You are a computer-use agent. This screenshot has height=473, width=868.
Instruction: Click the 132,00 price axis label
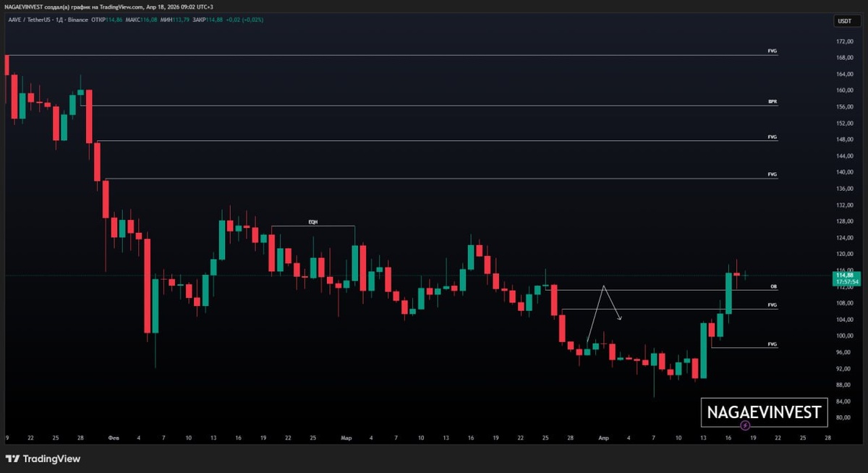point(844,205)
